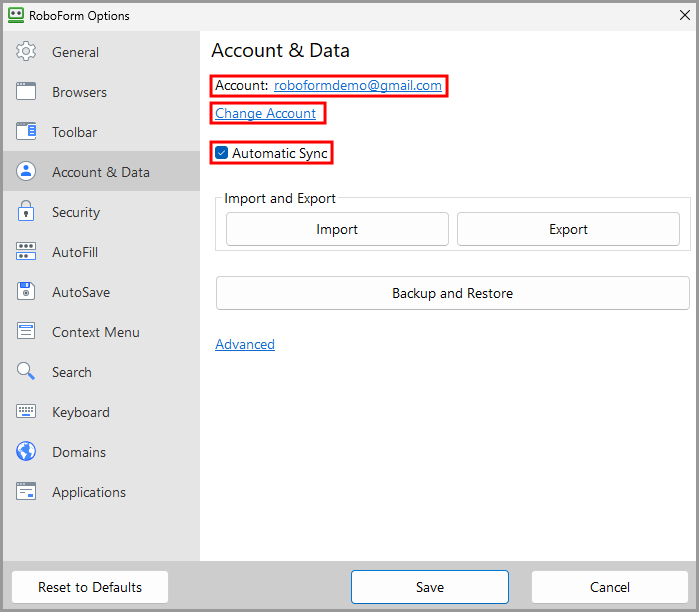Click the General gear icon in sidebar
Screen dimensions: 699x612
26,52
